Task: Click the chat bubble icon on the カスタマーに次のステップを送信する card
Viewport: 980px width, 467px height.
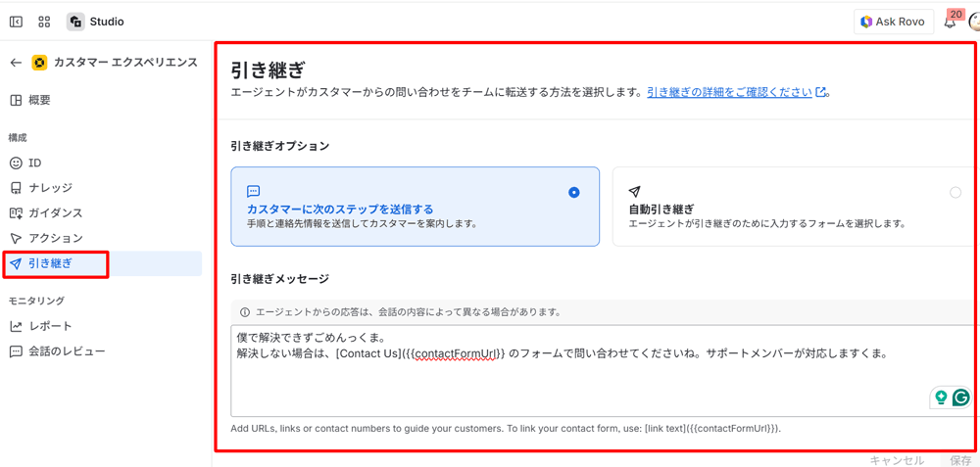Action: pyautogui.click(x=253, y=192)
